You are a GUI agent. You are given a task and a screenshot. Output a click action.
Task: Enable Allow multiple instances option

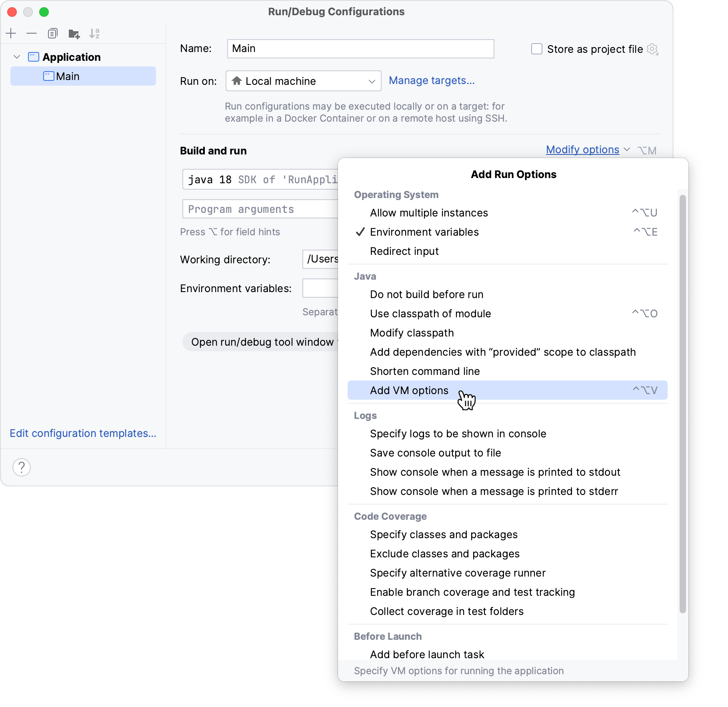pos(429,212)
